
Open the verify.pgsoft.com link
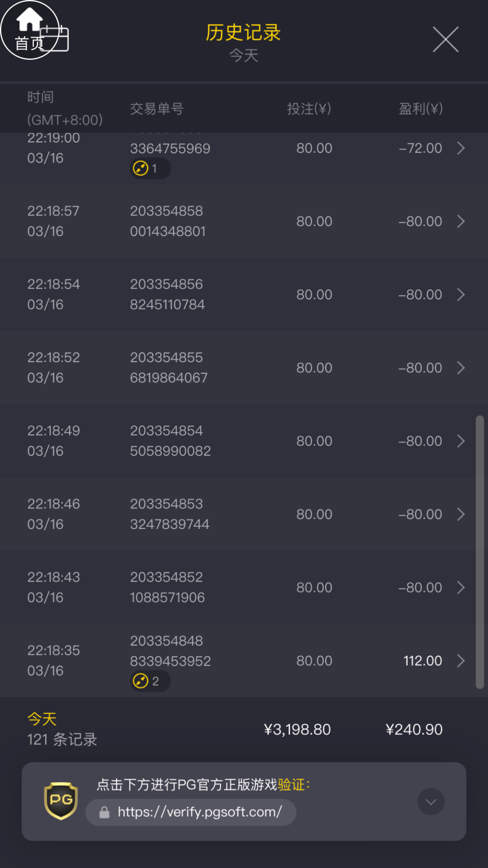tap(199, 812)
